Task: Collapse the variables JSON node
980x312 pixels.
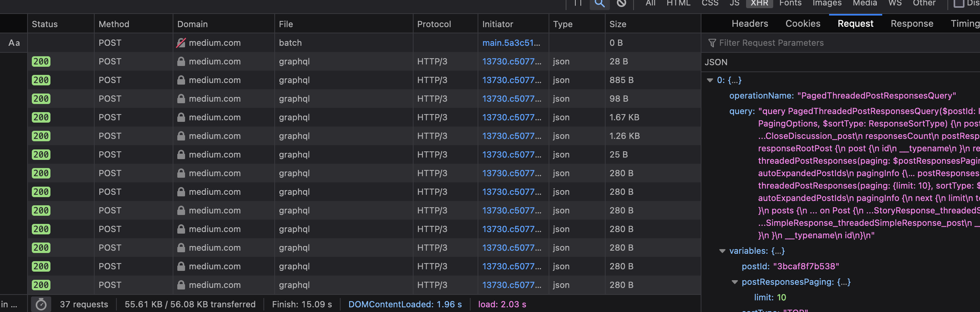Action: [x=722, y=251]
